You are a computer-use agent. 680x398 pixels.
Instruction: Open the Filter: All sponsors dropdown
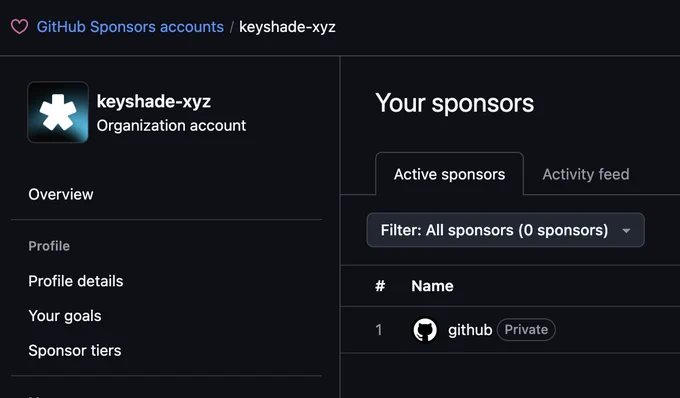[x=505, y=230]
